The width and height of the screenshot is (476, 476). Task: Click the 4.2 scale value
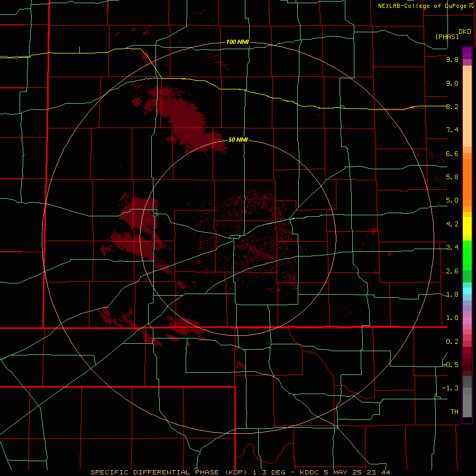point(452,224)
